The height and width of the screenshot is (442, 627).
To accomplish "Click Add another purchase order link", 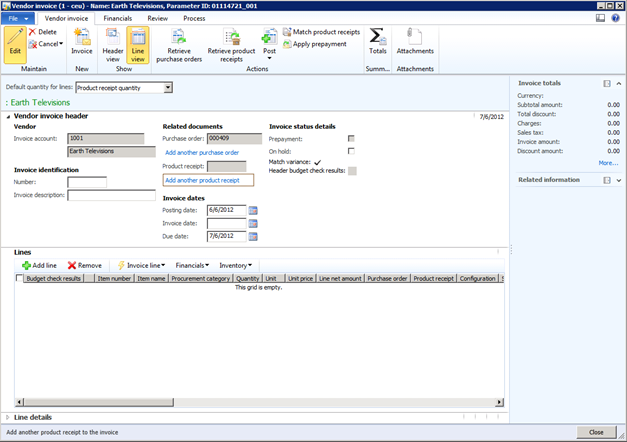I will click(202, 152).
